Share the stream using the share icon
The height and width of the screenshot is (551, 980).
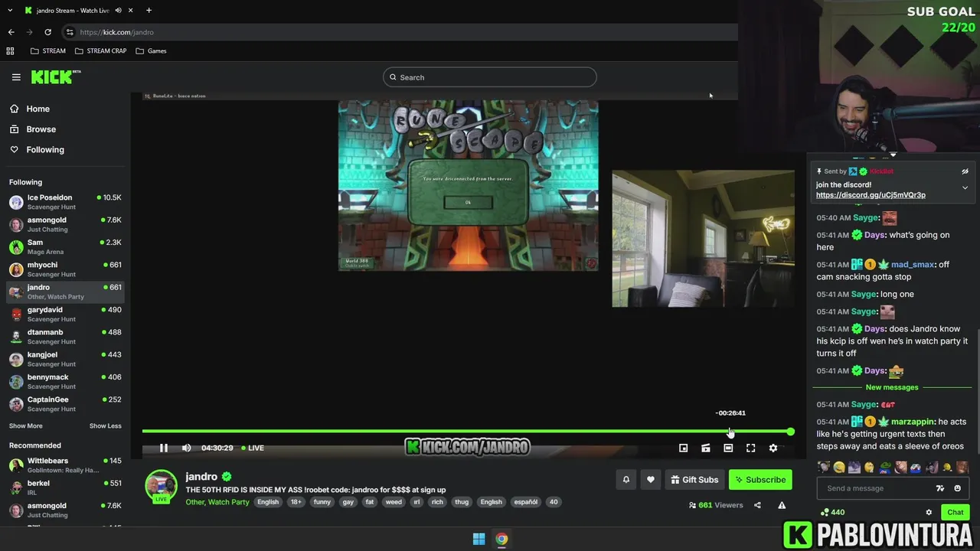point(757,505)
